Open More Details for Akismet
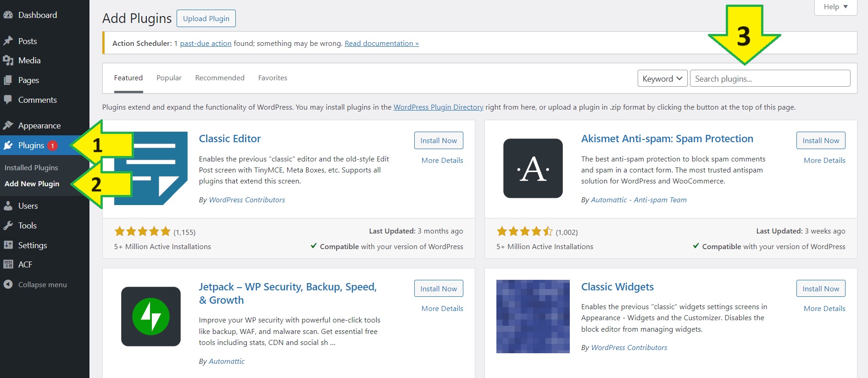The width and height of the screenshot is (868, 378). (x=824, y=160)
